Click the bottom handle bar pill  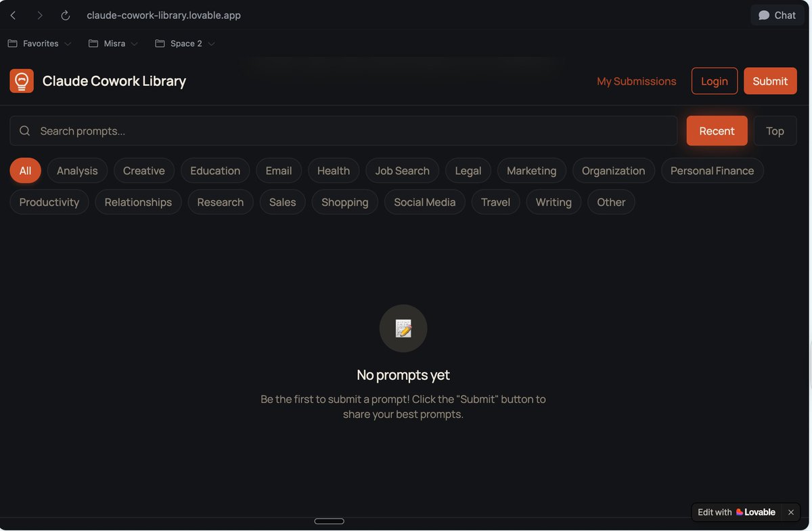(x=330, y=521)
